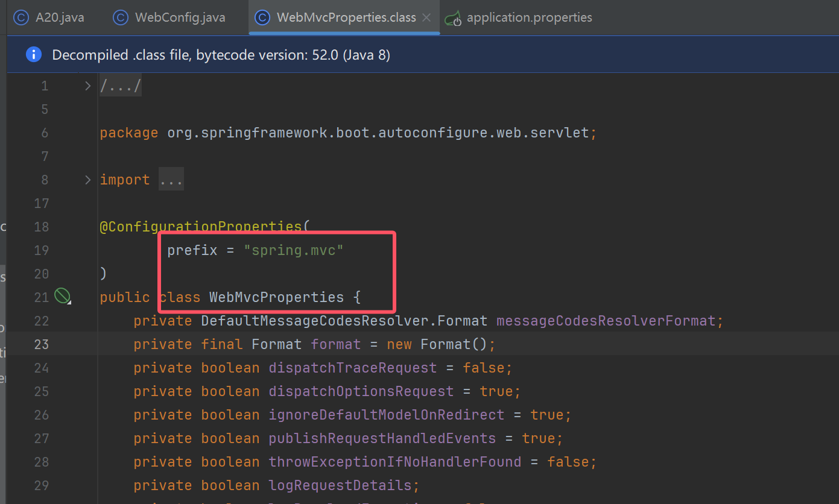Click the Decompiled .class file banner text
This screenshot has height=504, width=839.
click(221, 55)
